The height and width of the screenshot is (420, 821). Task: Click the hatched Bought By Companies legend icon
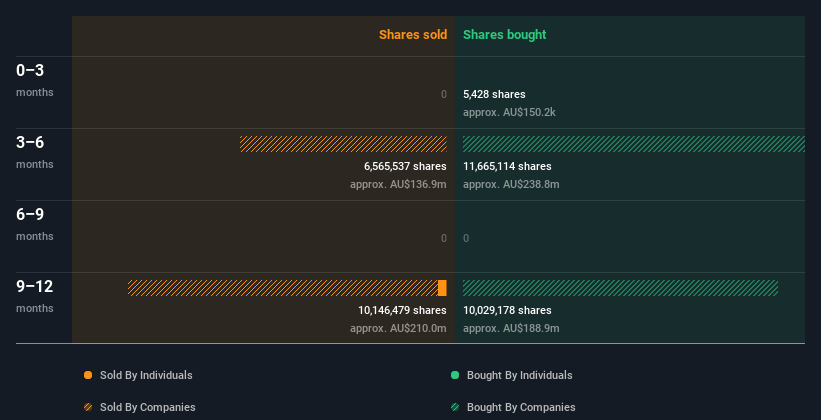[x=455, y=407]
